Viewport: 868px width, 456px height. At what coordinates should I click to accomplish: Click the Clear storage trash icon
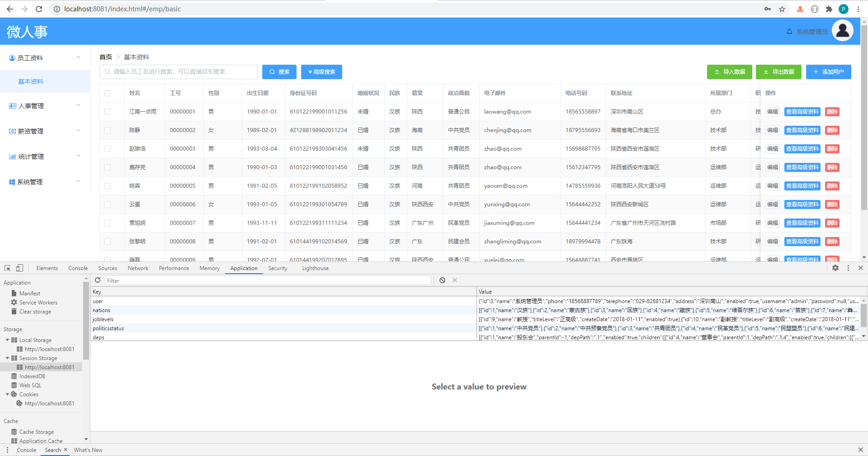point(14,311)
